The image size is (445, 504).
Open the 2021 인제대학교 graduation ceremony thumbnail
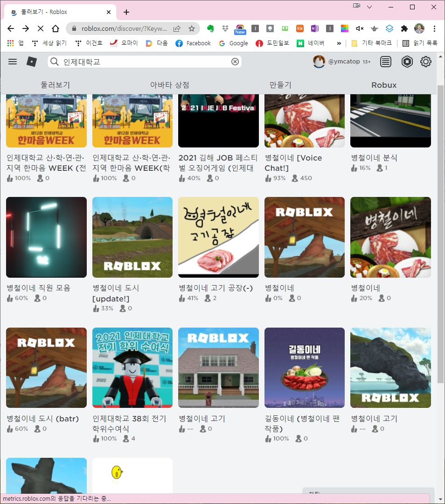pyautogui.click(x=132, y=368)
